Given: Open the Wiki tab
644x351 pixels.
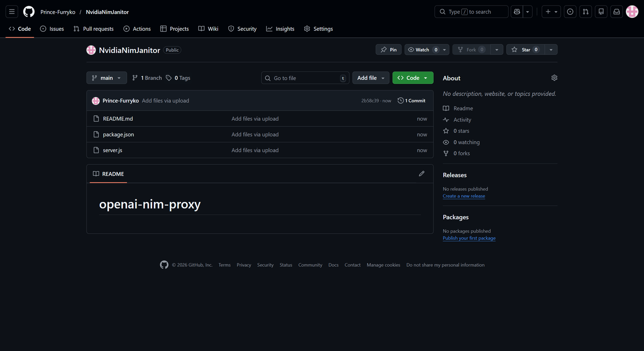Looking at the screenshot, I should point(208,29).
